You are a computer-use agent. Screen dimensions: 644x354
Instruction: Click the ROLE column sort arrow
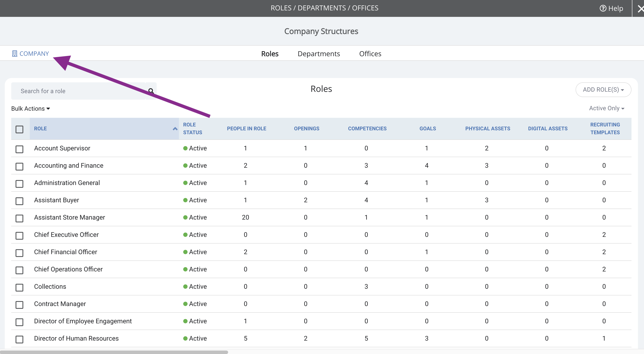pyautogui.click(x=175, y=129)
